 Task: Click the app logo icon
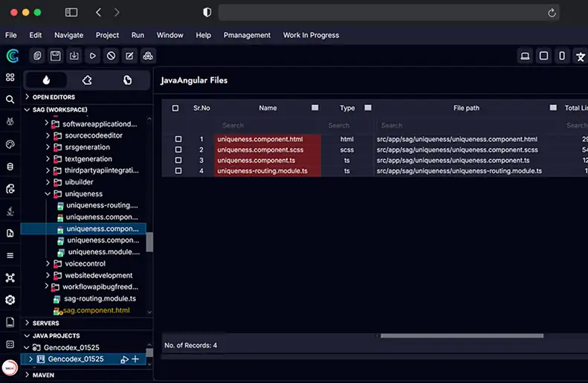(x=13, y=56)
